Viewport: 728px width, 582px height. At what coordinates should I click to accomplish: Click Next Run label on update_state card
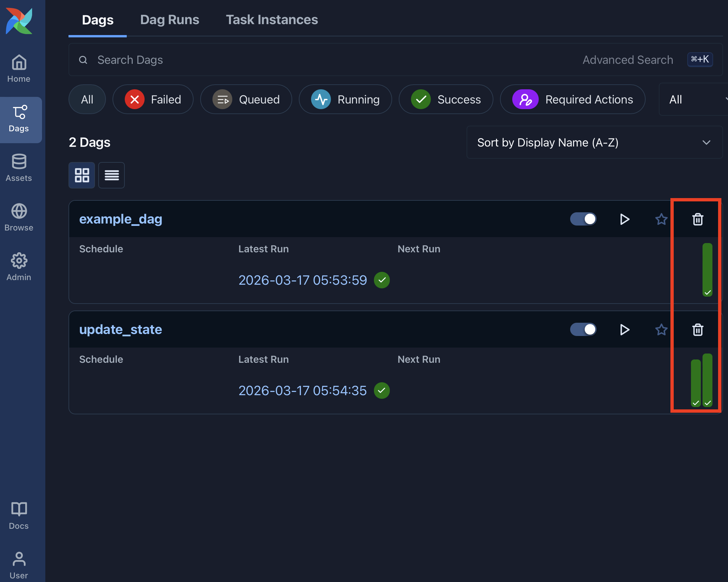(419, 359)
